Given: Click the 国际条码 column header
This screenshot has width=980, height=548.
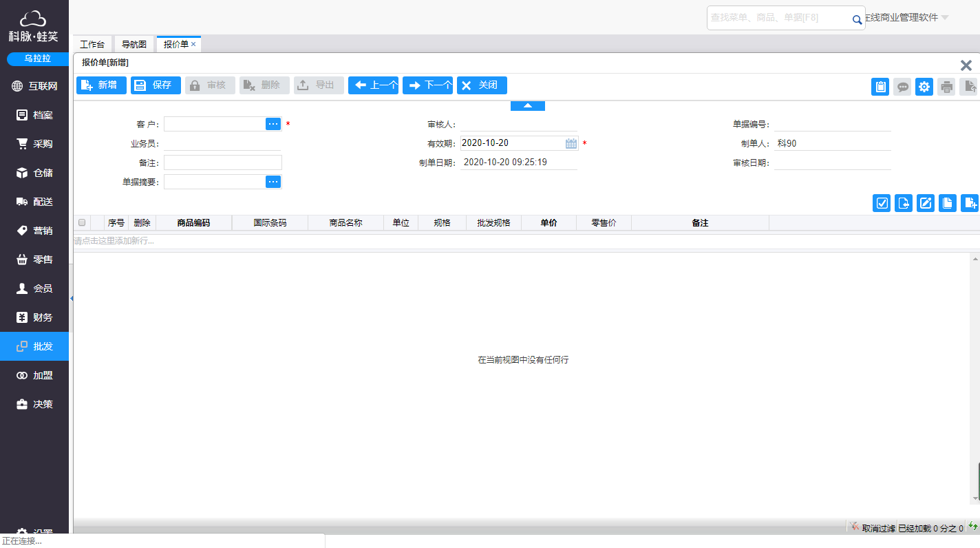Looking at the screenshot, I should click(x=270, y=223).
